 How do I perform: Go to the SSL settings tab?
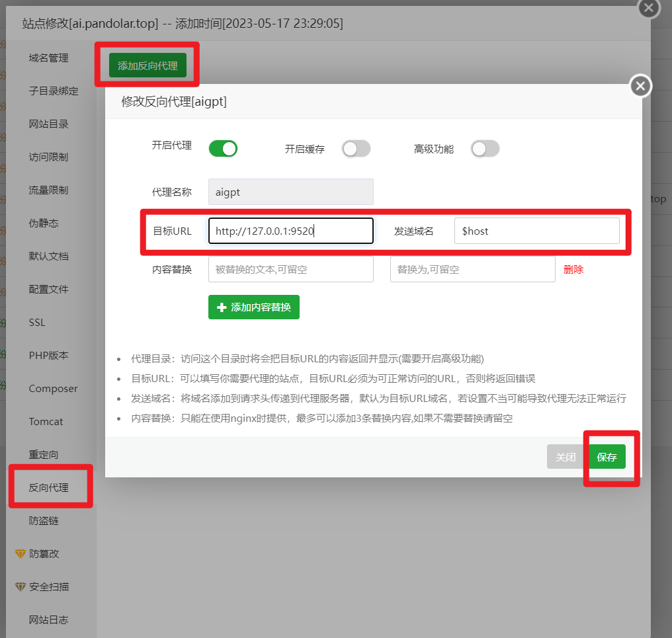[37, 323]
